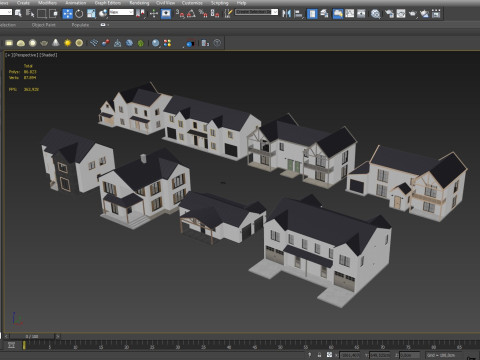Open the Schematic View icon
The image size is (480, 360).
361,13
